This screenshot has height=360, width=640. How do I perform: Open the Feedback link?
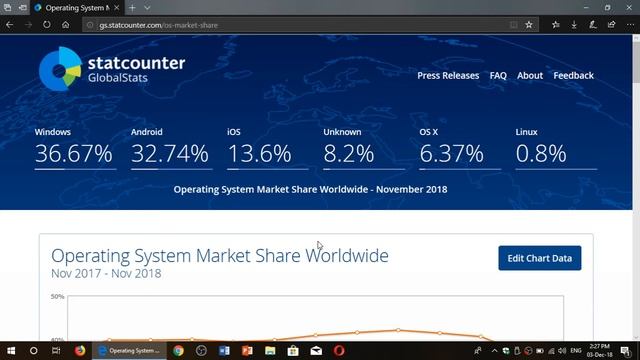(573, 76)
